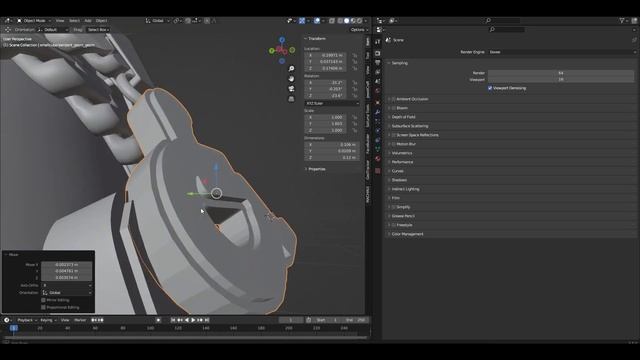Open the Modifiers wrench tab icon
This screenshot has height=360, width=640.
378,112
